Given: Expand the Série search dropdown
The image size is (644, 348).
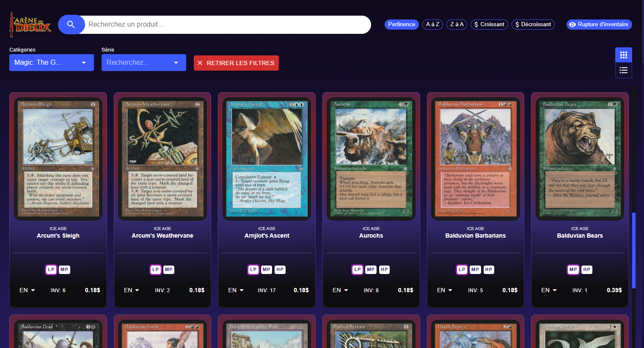Looking at the screenshot, I should click(144, 63).
